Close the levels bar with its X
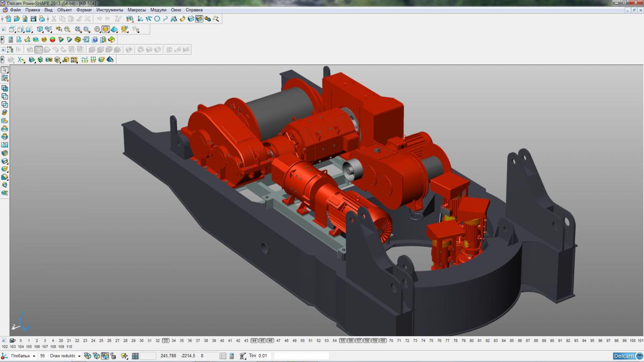Screen dimensions: 644x362 click(4, 341)
